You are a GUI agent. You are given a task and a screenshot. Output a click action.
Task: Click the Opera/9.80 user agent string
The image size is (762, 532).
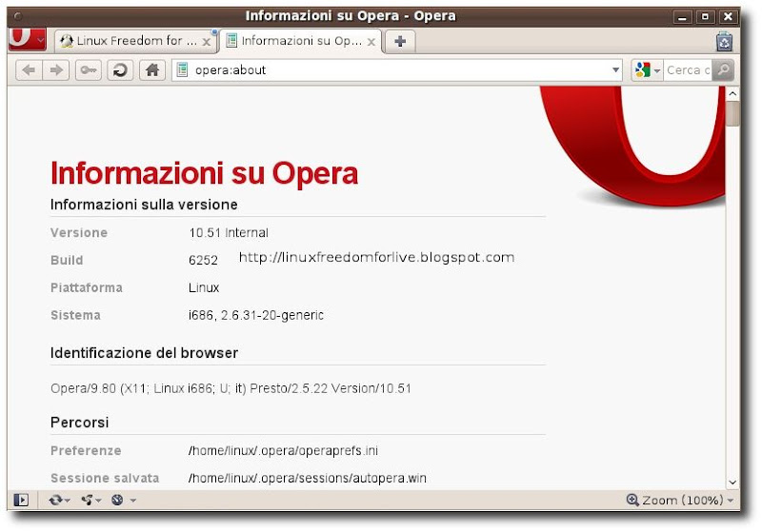[231, 388]
